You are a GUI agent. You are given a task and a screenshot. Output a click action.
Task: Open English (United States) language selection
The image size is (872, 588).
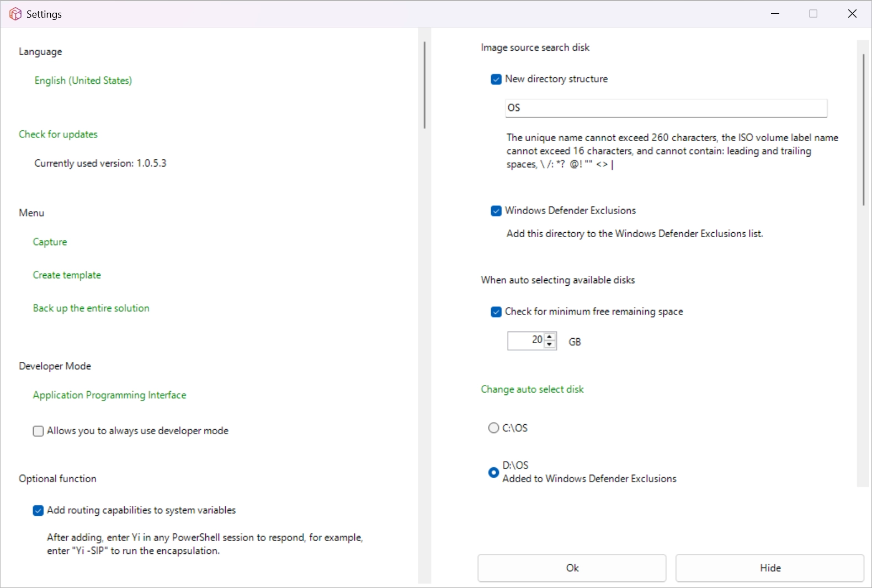(83, 81)
